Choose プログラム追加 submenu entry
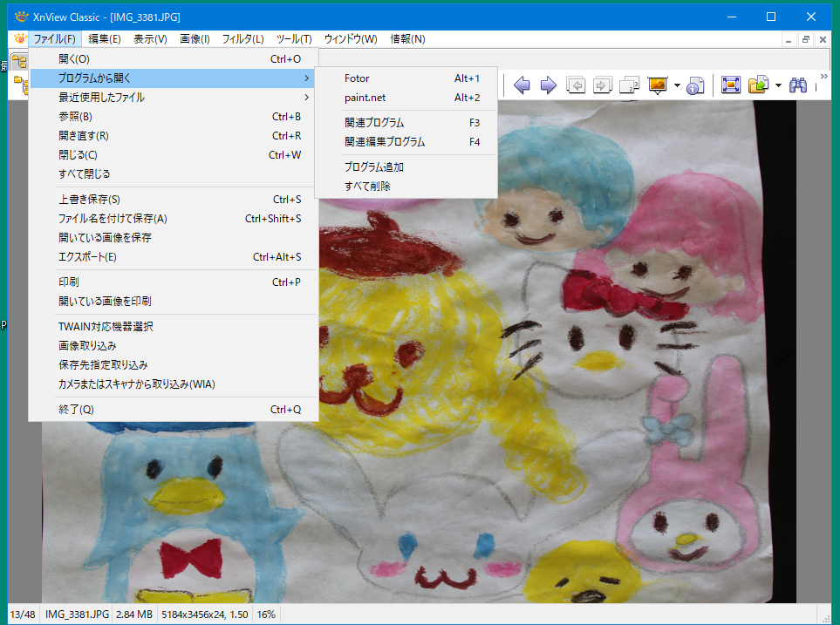Screen dimensions: 840x625 click(x=406, y=167)
